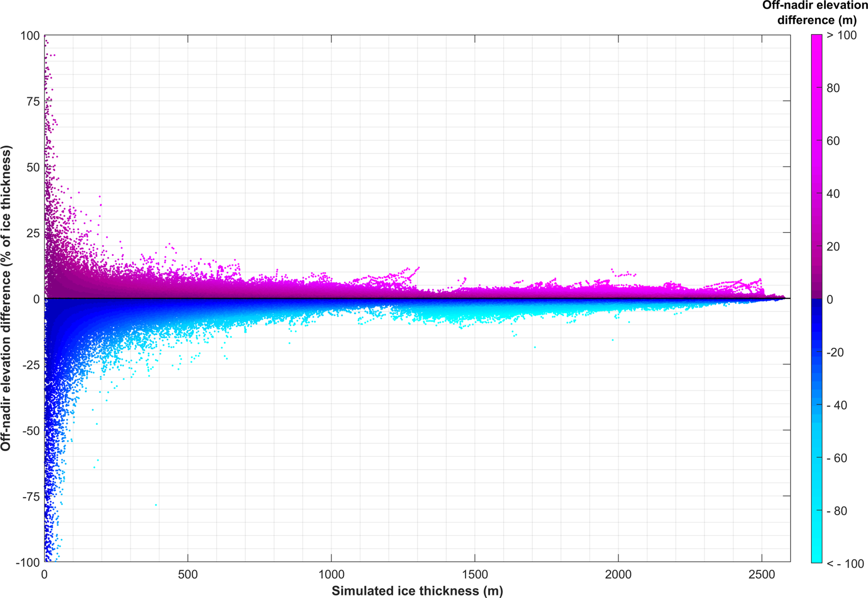Click the y-axis tick label 75
The width and height of the screenshot is (868, 598).
click(x=33, y=102)
